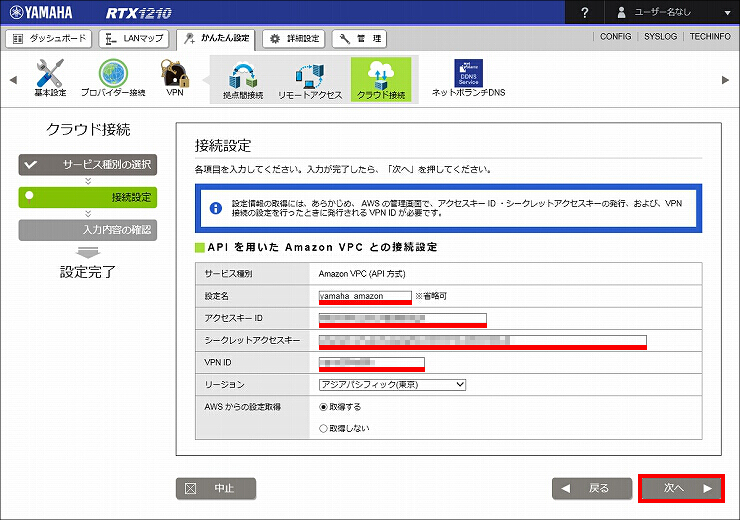740x520 pixels.
Task: Click the help question mark icon
Action: (584, 12)
